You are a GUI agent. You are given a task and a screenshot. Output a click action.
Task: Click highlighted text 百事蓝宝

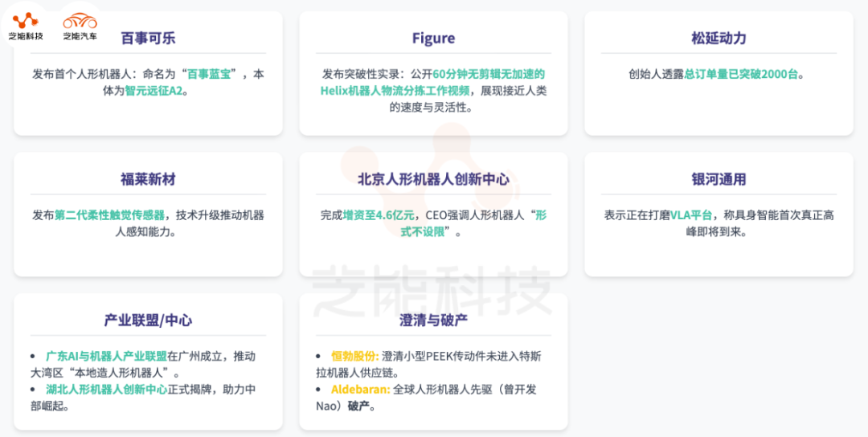(x=209, y=74)
